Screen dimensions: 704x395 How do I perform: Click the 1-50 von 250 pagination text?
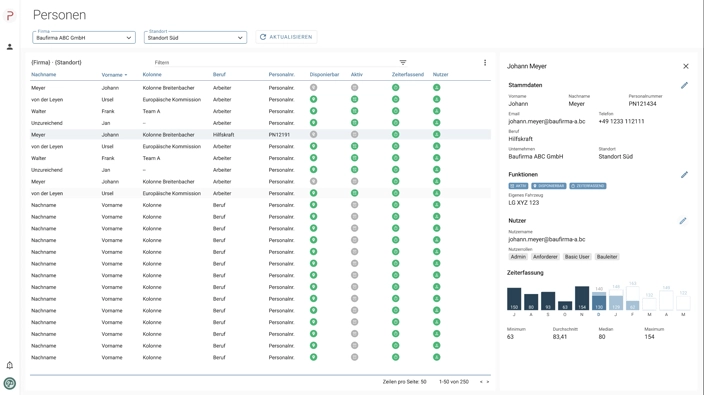(x=454, y=382)
